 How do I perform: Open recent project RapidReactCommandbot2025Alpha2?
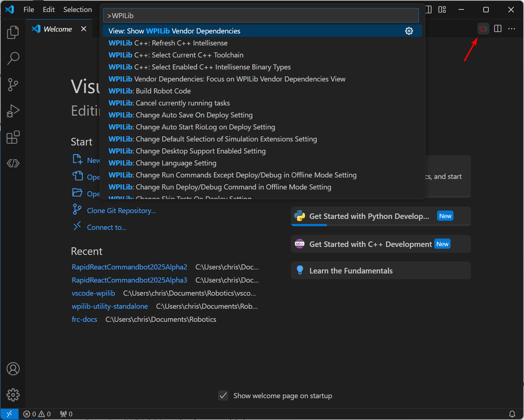point(129,267)
